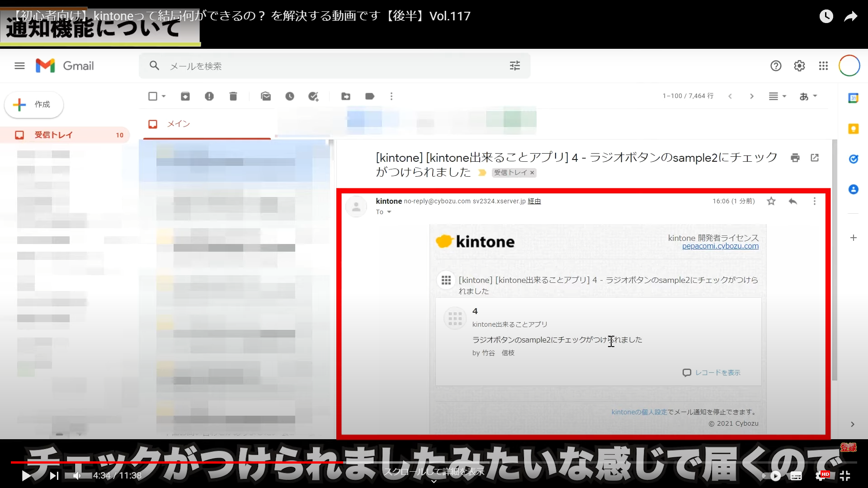Click the report spam icon

point(209,96)
